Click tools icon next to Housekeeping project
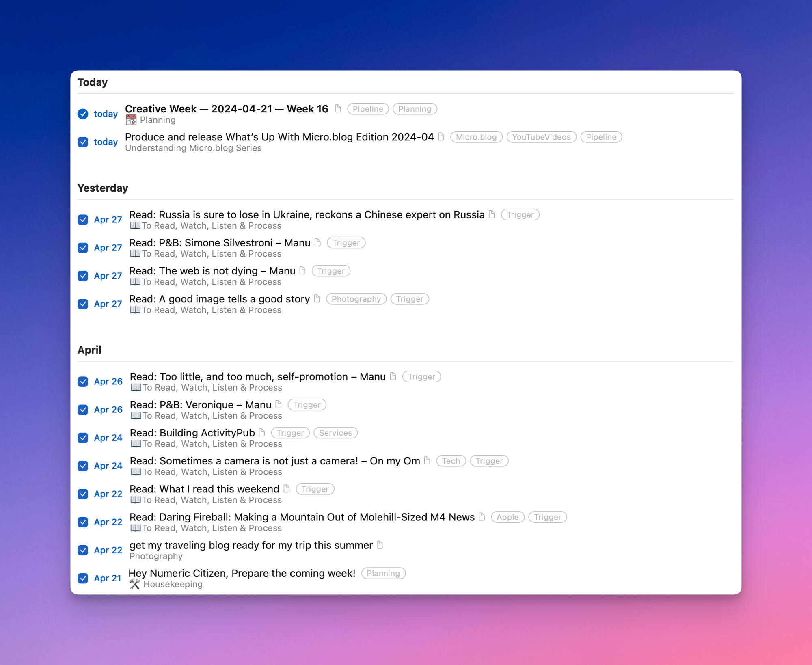Viewport: 812px width, 665px height. [134, 584]
